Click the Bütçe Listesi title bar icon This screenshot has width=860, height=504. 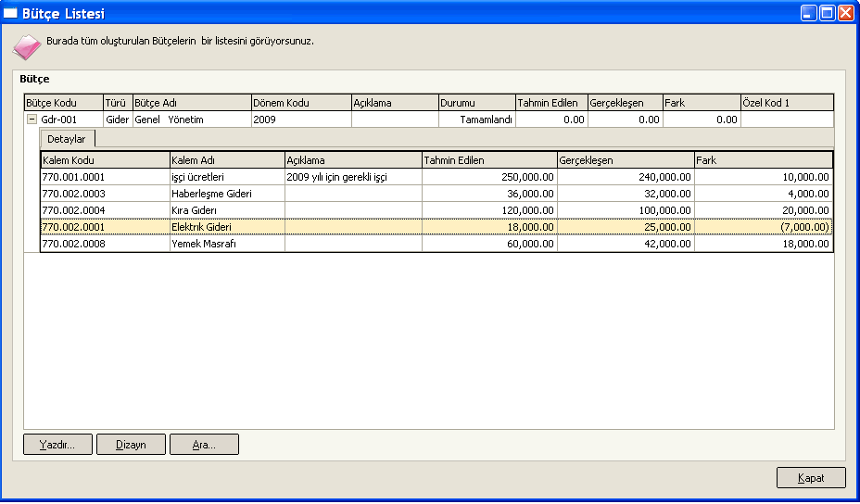[10, 13]
